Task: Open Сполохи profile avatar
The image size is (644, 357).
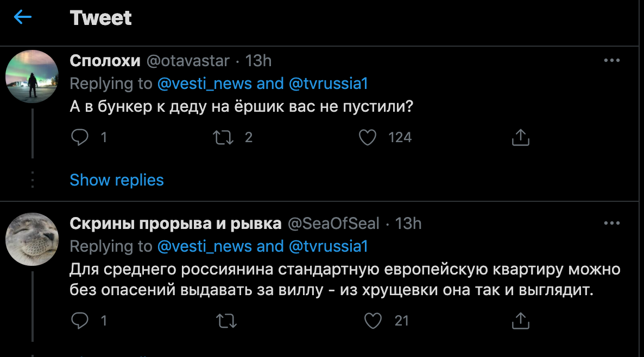Action: pos(31,76)
